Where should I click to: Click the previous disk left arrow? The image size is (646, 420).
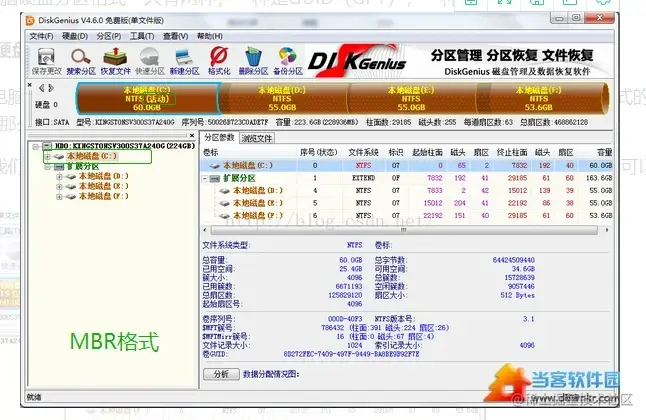[x=41, y=88]
